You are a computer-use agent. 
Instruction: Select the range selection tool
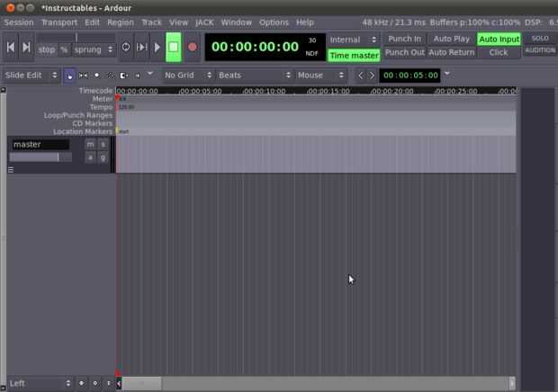(x=84, y=76)
